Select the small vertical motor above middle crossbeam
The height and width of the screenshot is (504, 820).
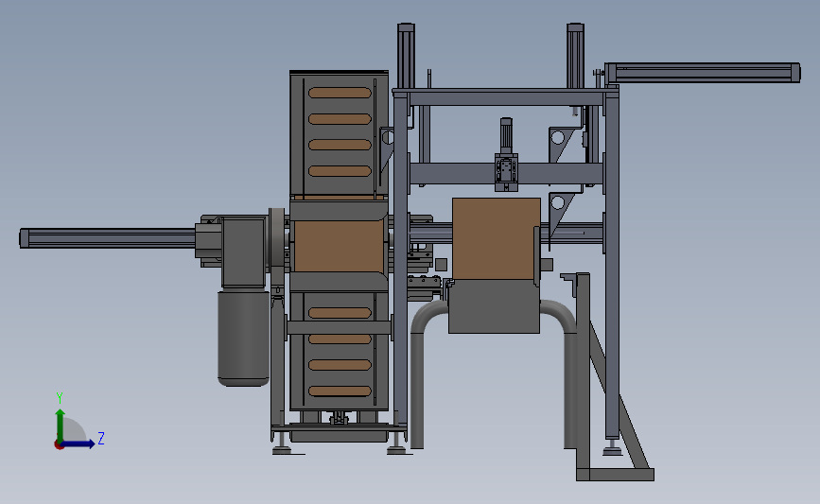coord(506,135)
